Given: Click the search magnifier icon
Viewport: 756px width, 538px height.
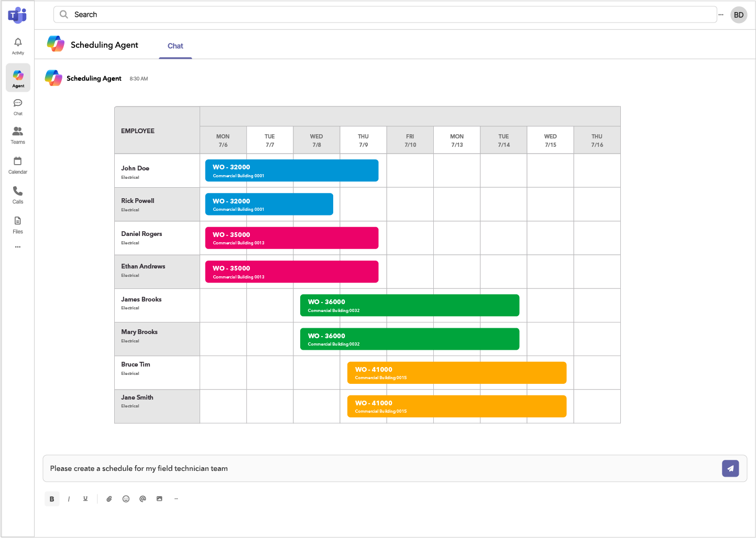Looking at the screenshot, I should click(64, 15).
